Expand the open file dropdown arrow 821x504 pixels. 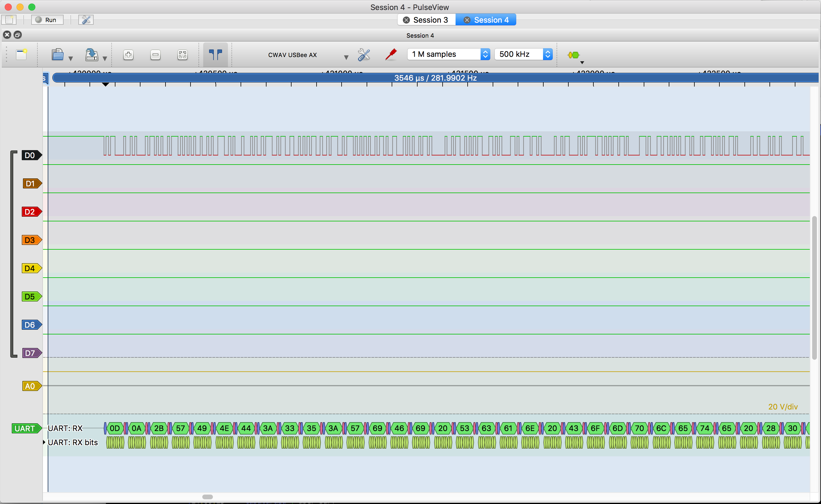tap(71, 59)
